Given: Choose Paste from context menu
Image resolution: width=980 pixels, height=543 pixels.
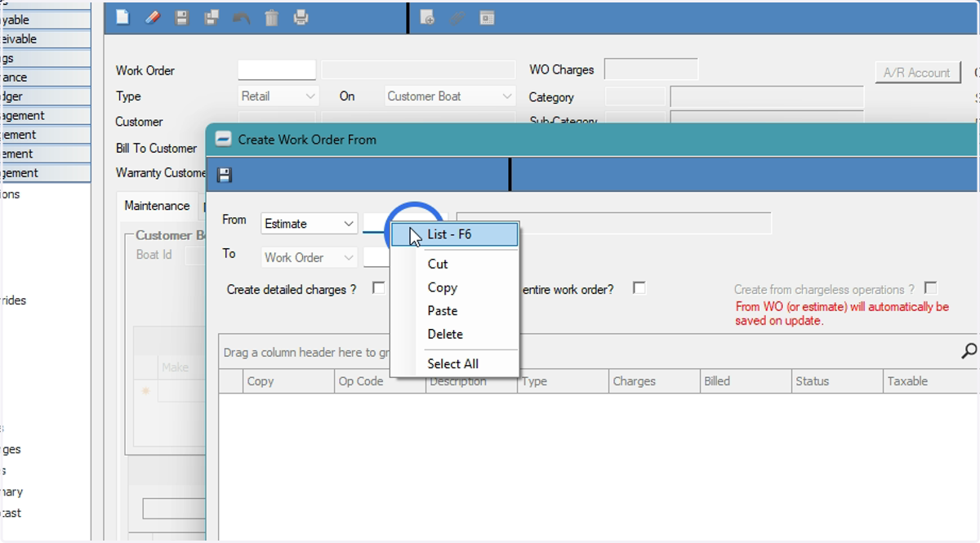Looking at the screenshot, I should (x=455, y=311).
